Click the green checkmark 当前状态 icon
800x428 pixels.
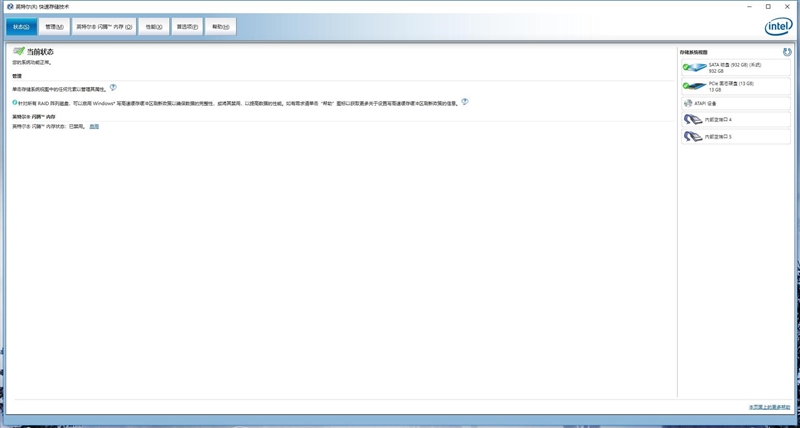coord(18,51)
